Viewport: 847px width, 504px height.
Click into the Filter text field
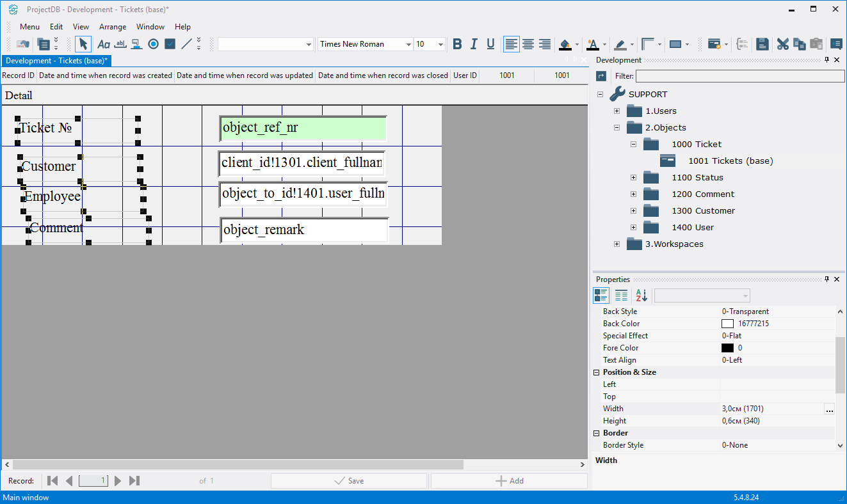tap(739, 76)
